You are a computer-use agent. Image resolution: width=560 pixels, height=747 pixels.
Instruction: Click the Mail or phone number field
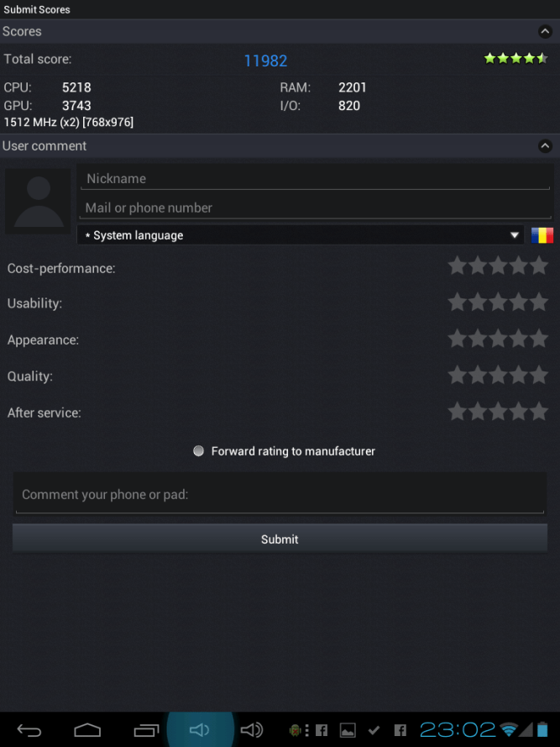pos(315,208)
